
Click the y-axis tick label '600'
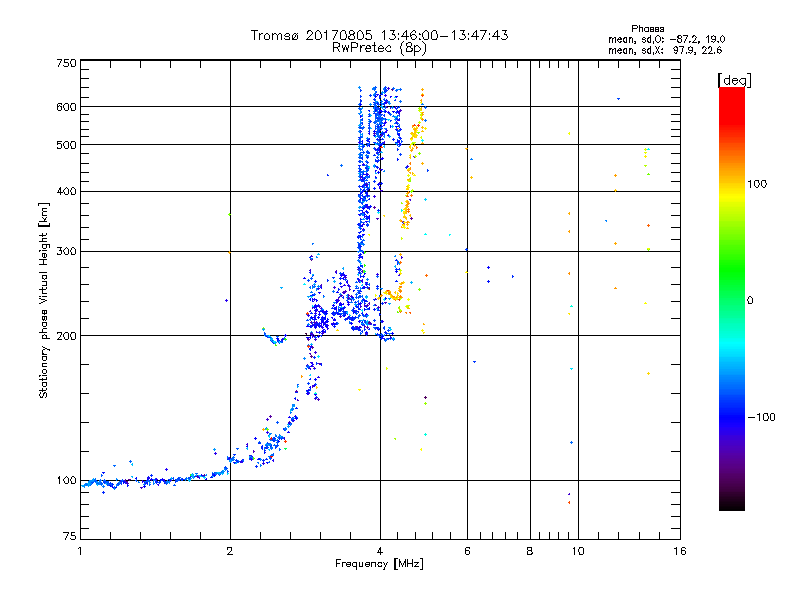pyautogui.click(x=66, y=107)
